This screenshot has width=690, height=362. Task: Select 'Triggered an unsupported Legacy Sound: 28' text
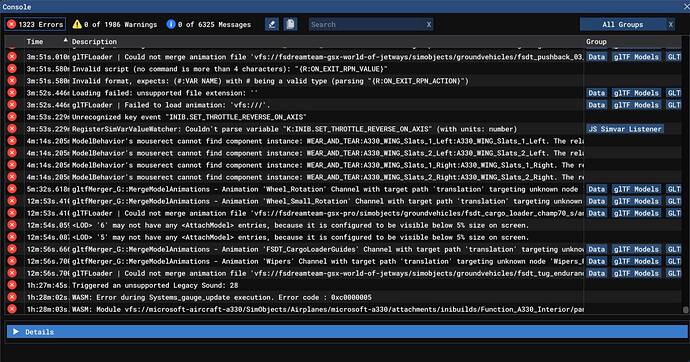click(x=155, y=285)
